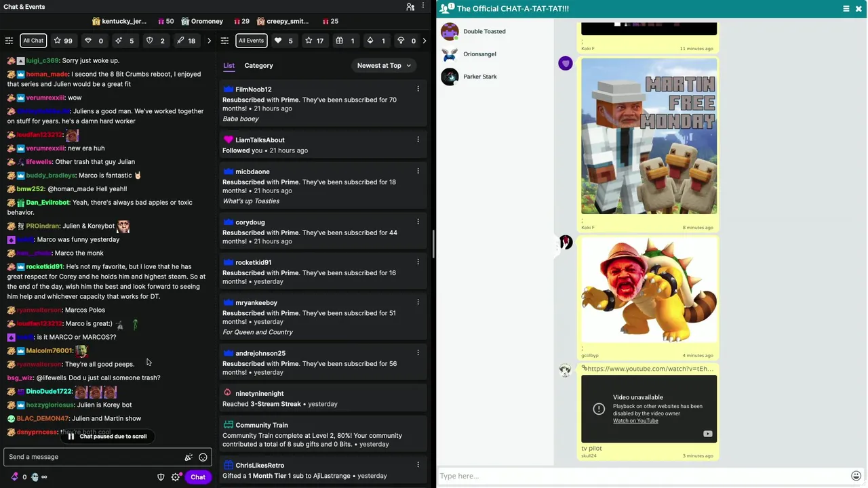The height and width of the screenshot is (488, 868).
Task: Open options menu for LiamTalksAbout event
Action: point(418,140)
